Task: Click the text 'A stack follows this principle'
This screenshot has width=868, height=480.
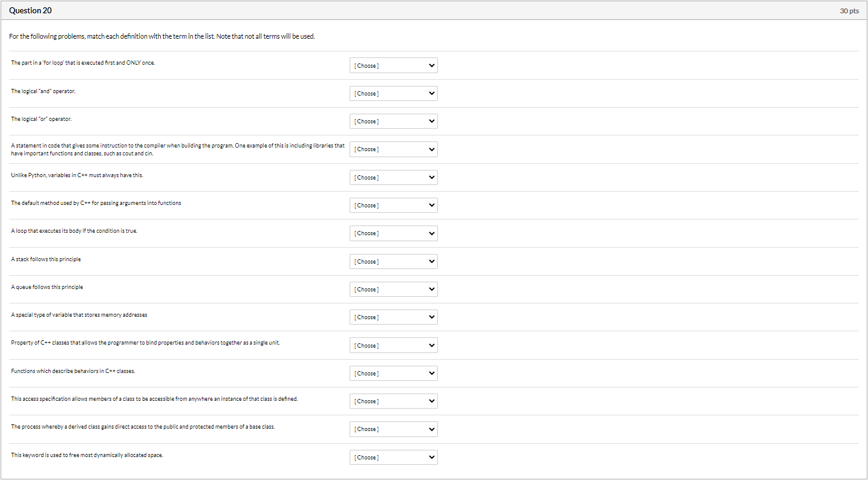Action: click(46, 259)
